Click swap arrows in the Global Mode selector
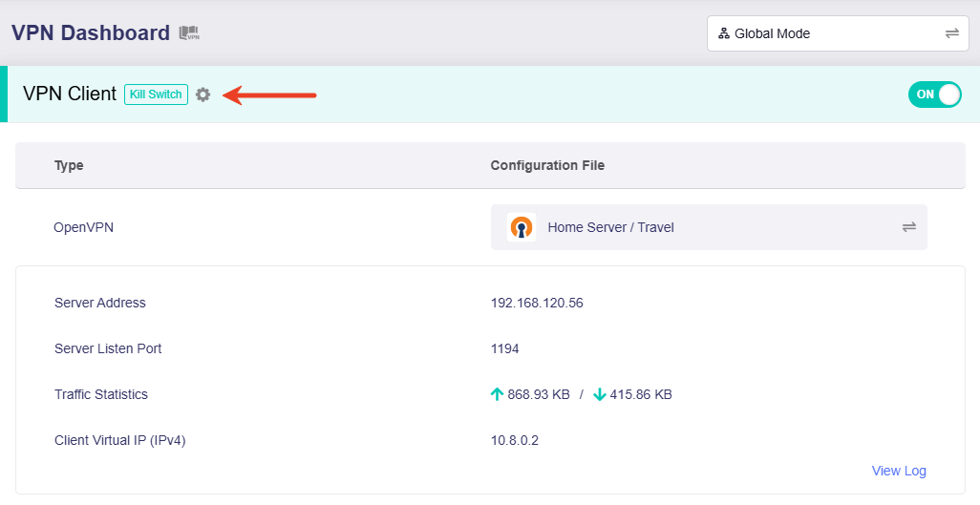 (951, 33)
